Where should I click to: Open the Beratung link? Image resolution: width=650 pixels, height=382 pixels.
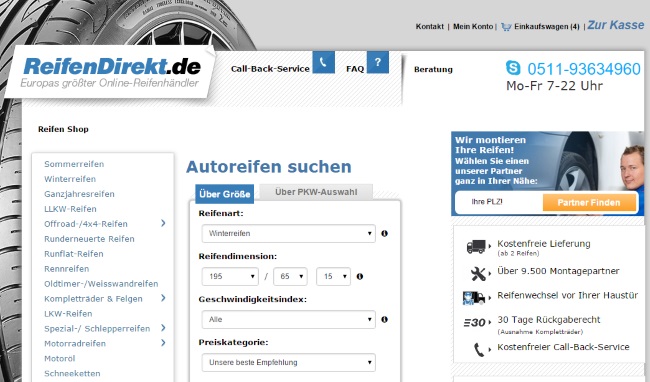433,69
